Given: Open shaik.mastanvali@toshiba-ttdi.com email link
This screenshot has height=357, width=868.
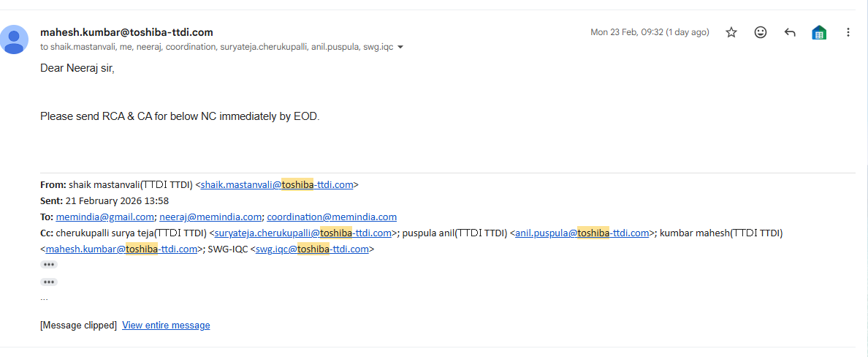Looking at the screenshot, I should 277,185.
